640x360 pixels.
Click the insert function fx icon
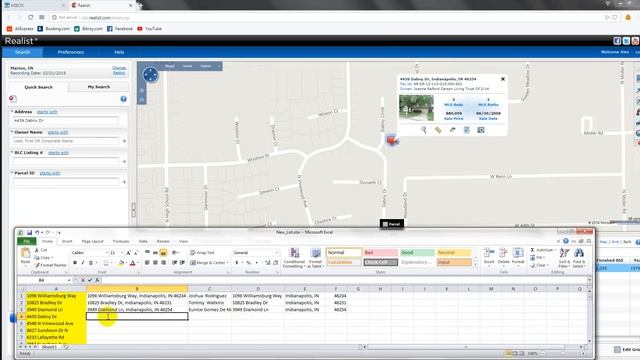pyautogui.click(x=97, y=280)
